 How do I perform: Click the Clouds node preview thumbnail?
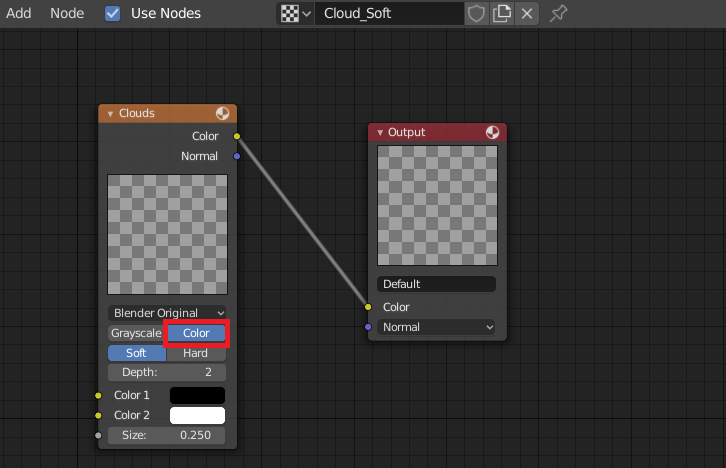pos(168,234)
